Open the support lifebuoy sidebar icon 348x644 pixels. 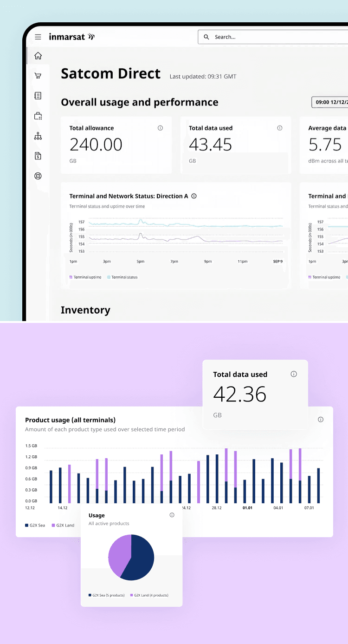[x=38, y=176]
